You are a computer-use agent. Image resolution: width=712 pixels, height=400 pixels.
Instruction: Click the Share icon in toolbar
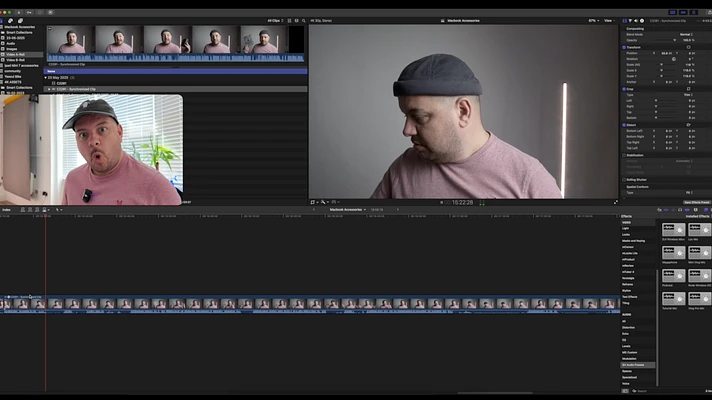pos(710,12)
